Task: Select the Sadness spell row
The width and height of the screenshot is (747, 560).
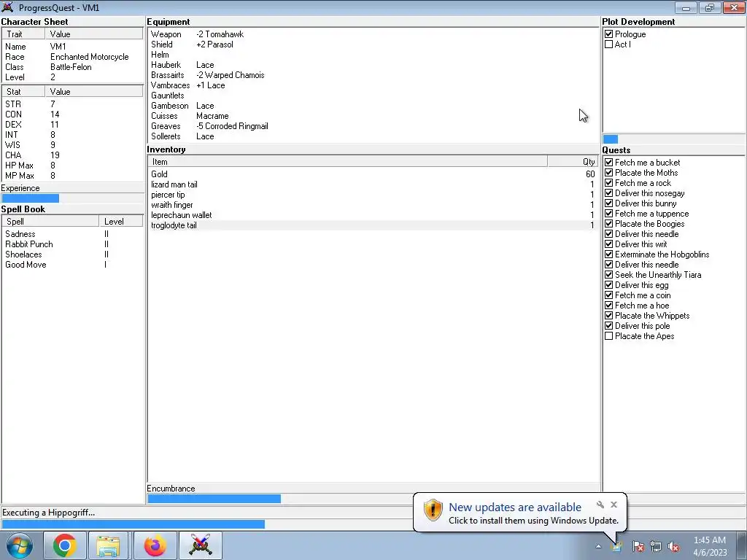Action: tap(72, 234)
